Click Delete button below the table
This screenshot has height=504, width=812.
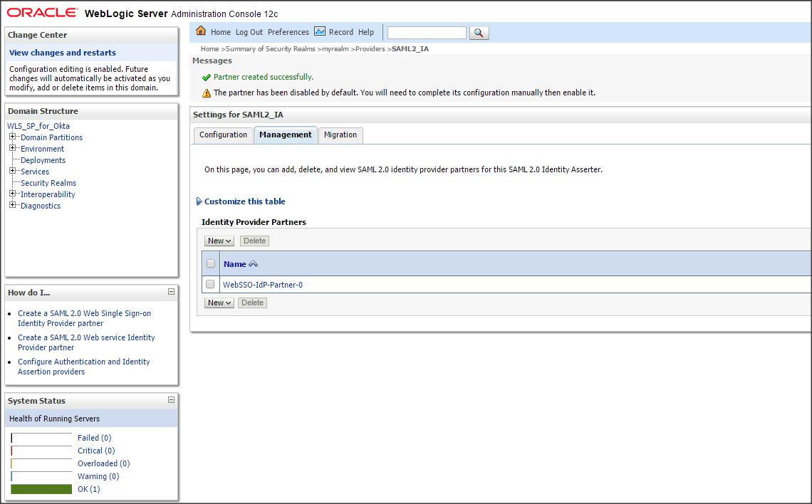pos(253,303)
